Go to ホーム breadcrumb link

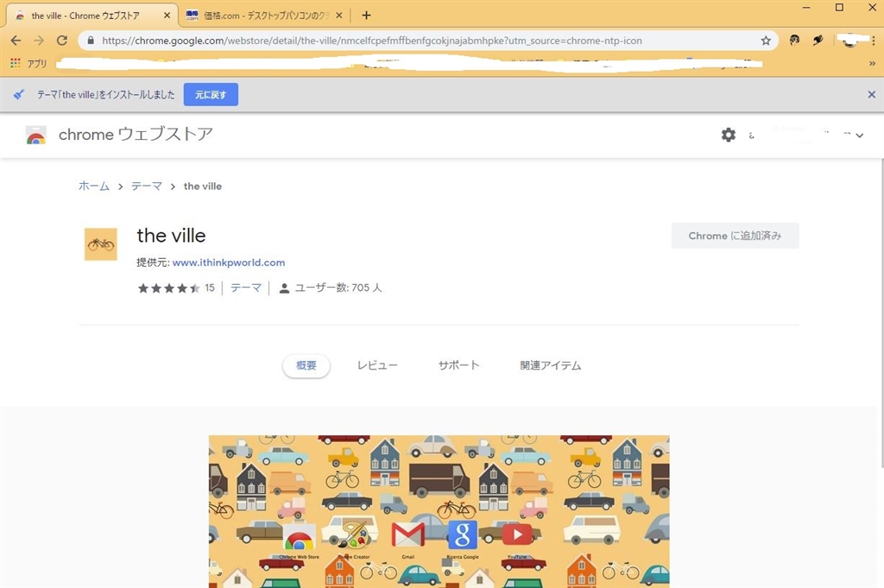tap(94, 186)
